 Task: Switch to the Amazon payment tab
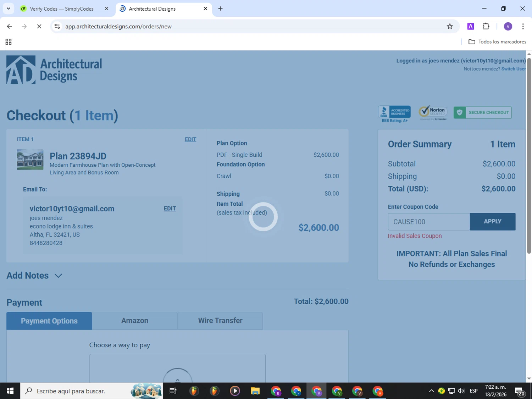tap(135, 321)
